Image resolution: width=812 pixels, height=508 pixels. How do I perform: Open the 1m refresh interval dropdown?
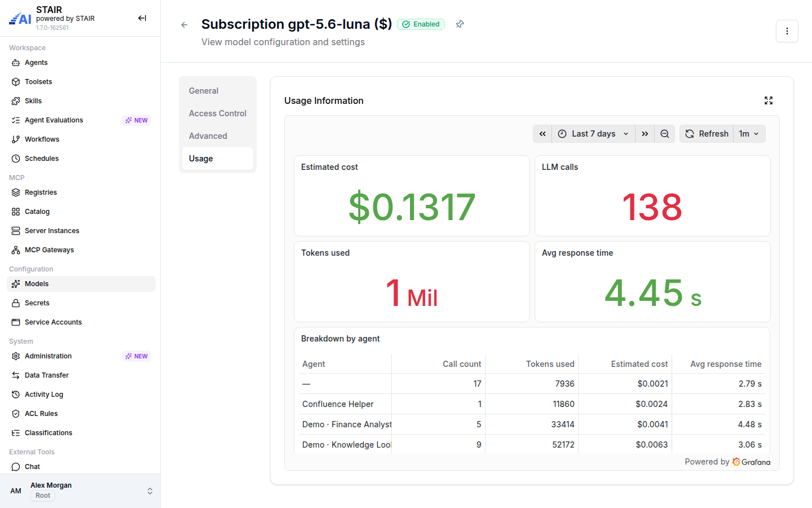click(749, 134)
